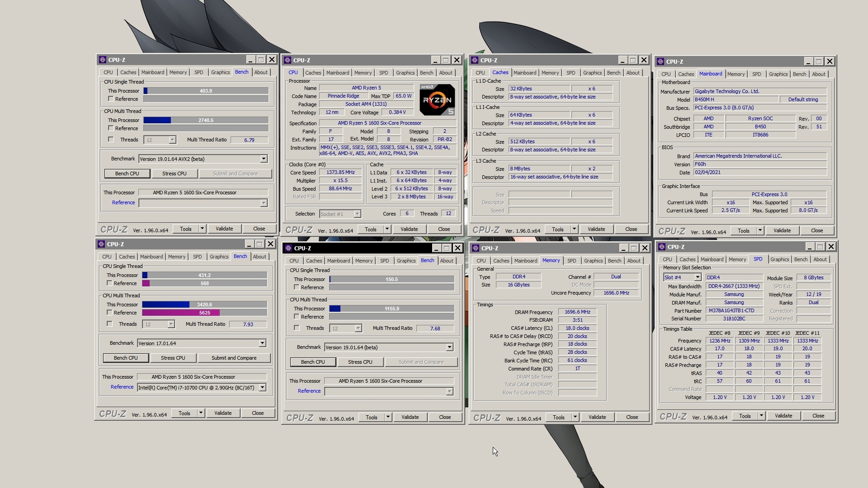Minimize the Caches tab CPU-Z window
This screenshot has height=488, width=868.
622,60
